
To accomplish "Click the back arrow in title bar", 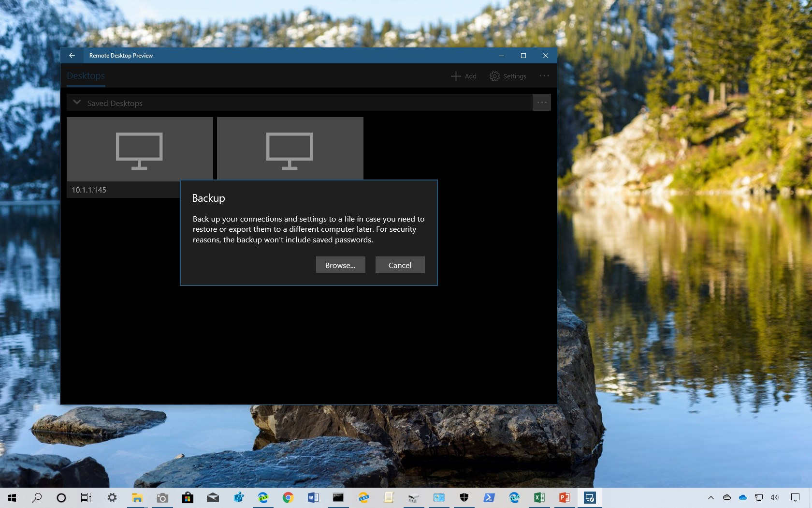I will point(72,56).
